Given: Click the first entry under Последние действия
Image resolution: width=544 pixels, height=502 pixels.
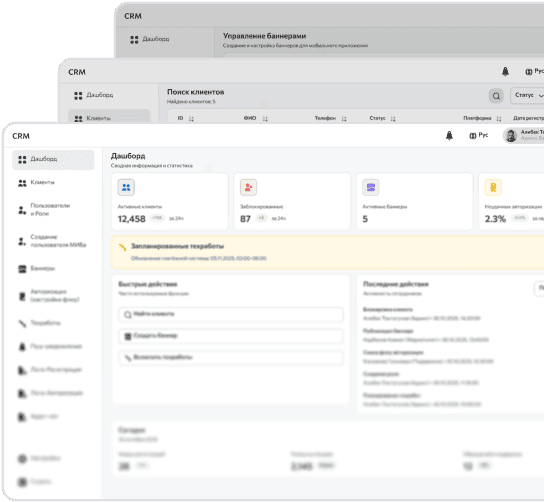Looking at the screenshot, I should coord(422,314).
